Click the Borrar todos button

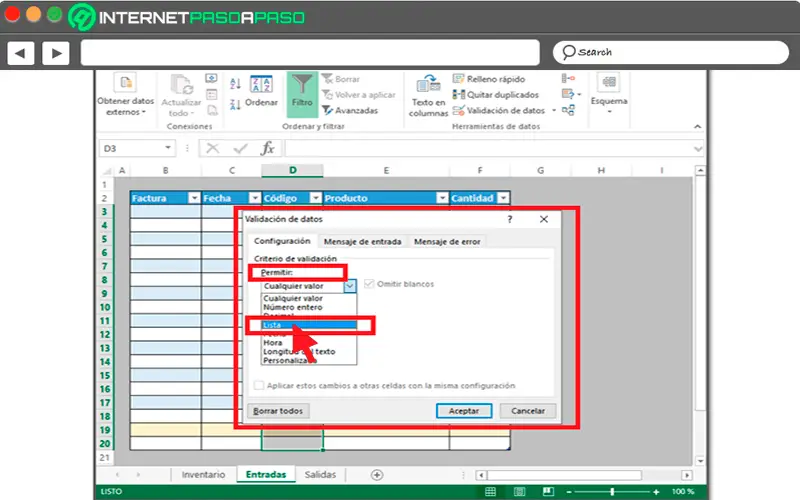coord(278,411)
